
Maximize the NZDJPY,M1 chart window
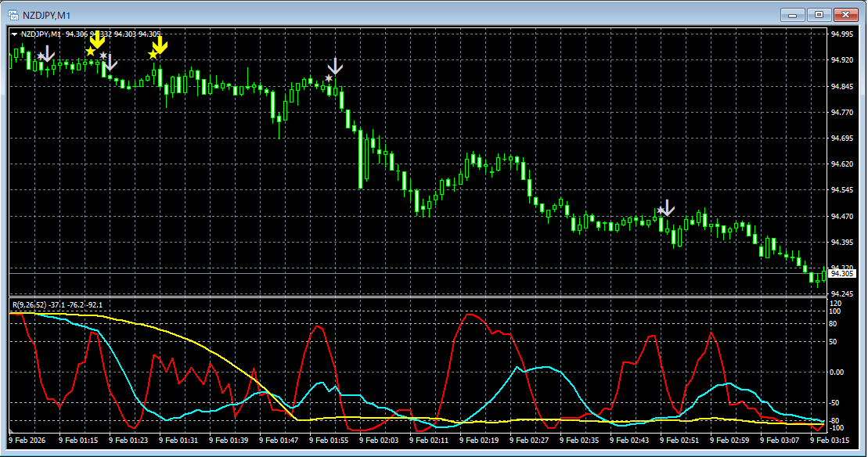[x=819, y=14]
